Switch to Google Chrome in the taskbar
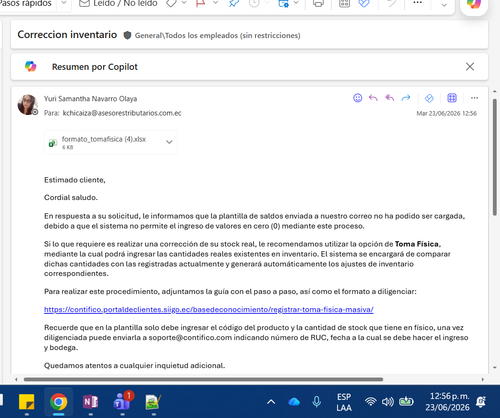This screenshot has height=418, width=500. pos(58,402)
